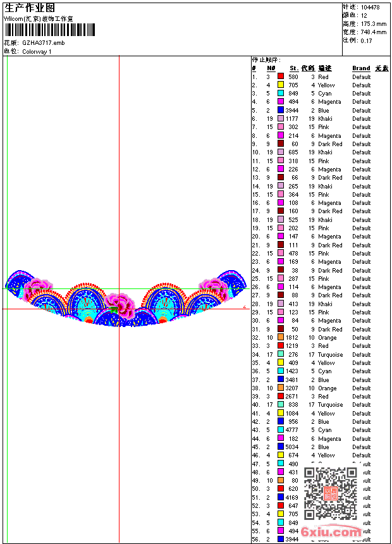Click the width value '748.4 mm'
The width and height of the screenshot is (392, 544).
click(x=374, y=32)
